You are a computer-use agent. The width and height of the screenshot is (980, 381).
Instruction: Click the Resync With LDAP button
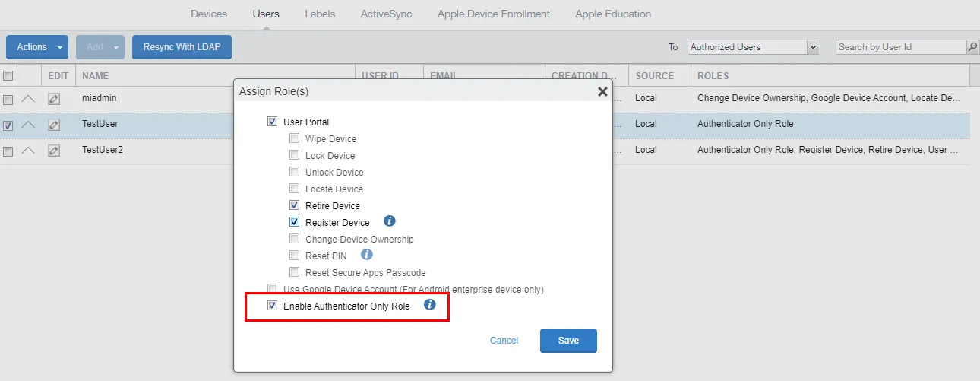click(182, 47)
